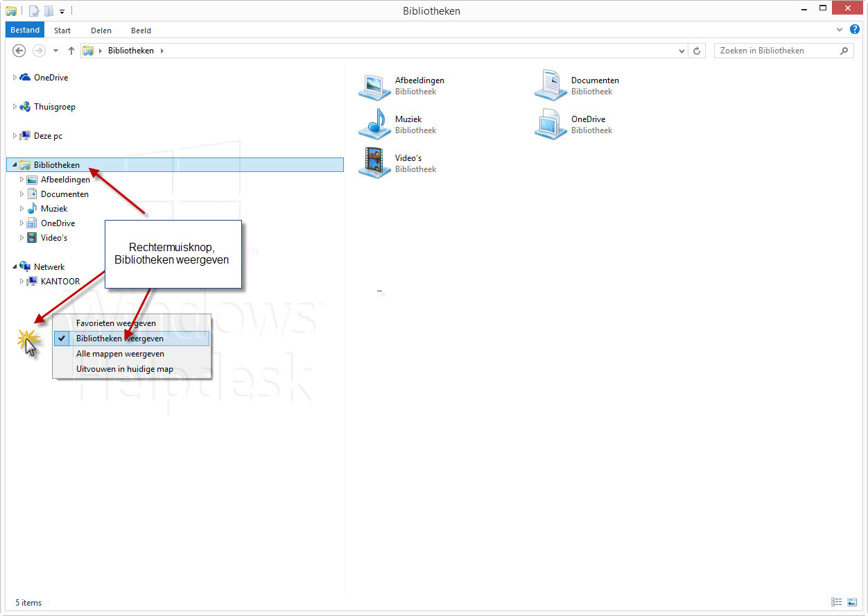The width and height of the screenshot is (868, 616).
Task: Open the Documenten library icon
Action: pos(550,86)
